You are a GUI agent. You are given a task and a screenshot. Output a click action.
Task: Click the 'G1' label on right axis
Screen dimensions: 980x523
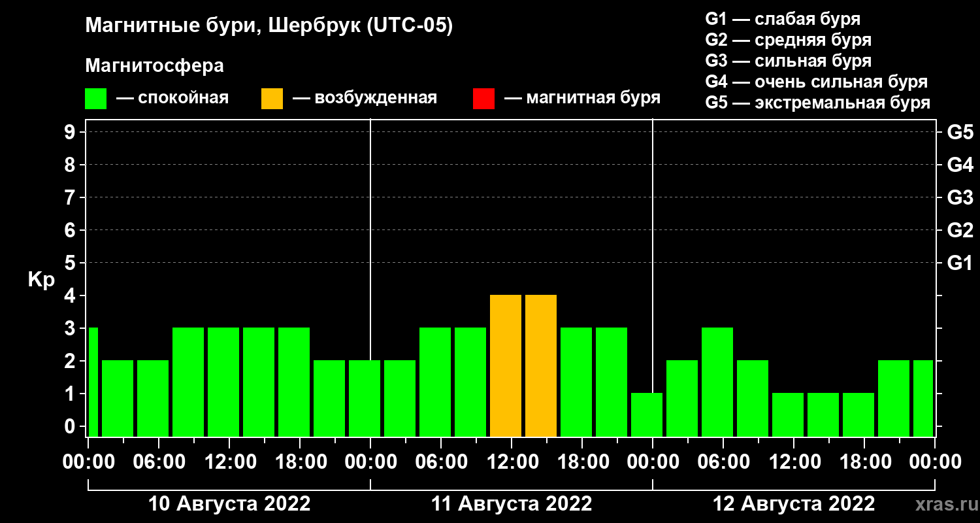tap(960, 263)
